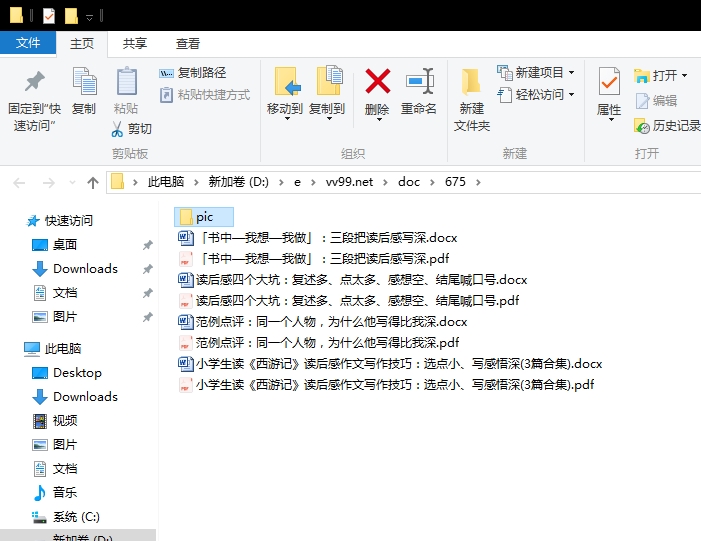Image resolution: width=701 pixels, height=541 pixels.
Task: Click the Copy icon in the ribbon
Action: (x=84, y=81)
